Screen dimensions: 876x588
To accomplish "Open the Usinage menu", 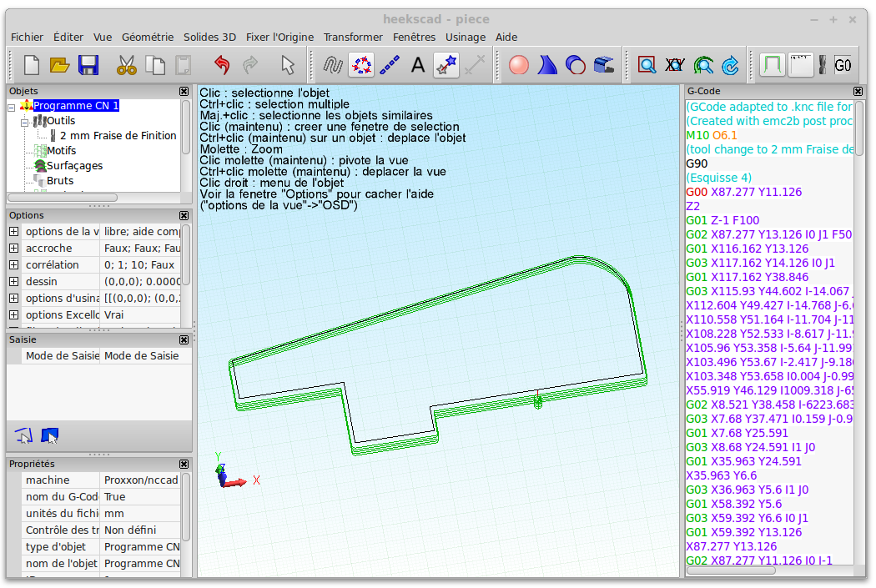I will pos(466,37).
